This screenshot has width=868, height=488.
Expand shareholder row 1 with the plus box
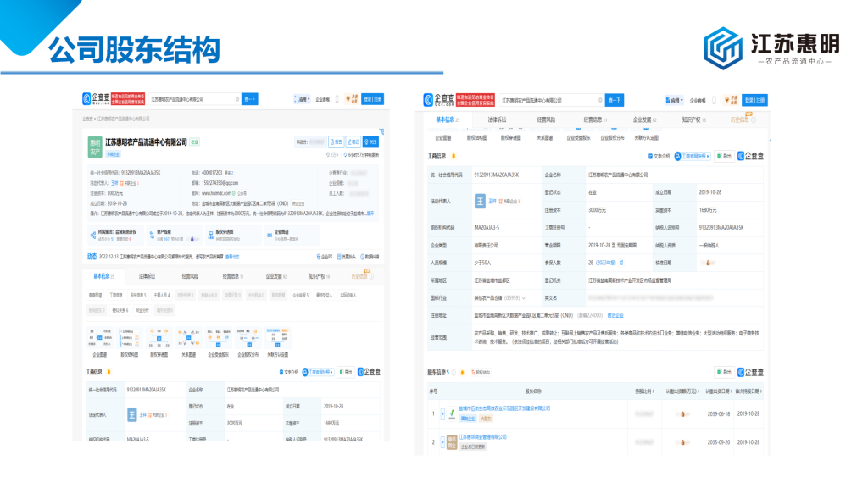click(x=442, y=413)
